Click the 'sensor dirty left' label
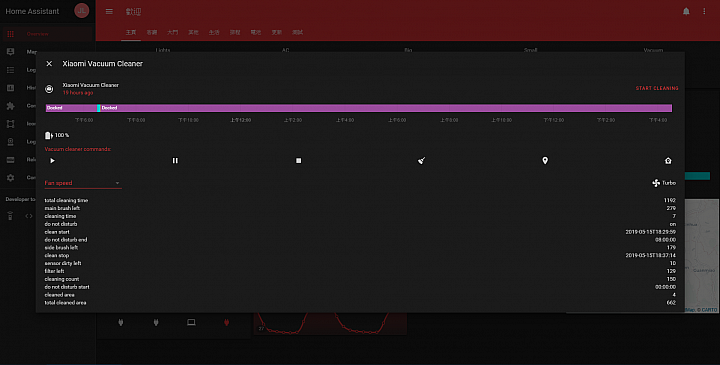 (63, 263)
